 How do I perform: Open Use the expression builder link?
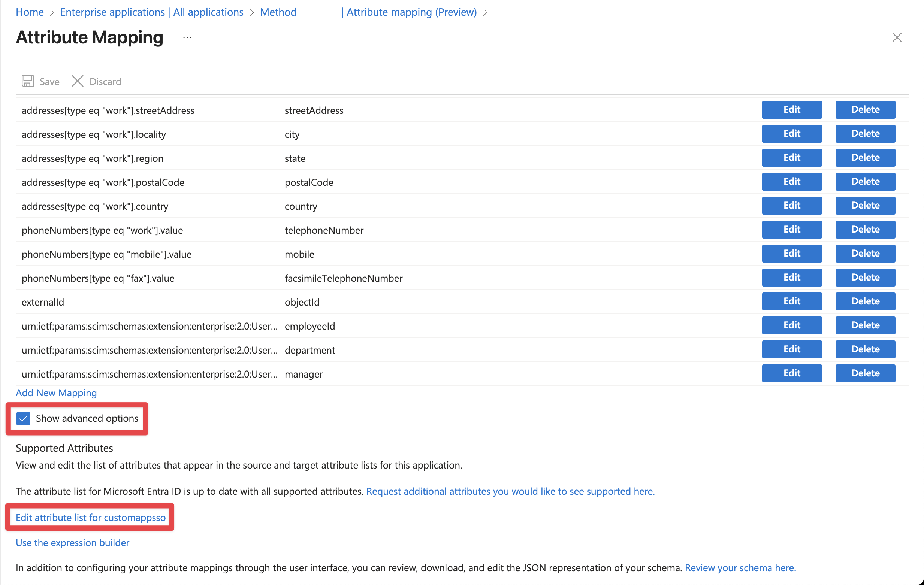(73, 542)
